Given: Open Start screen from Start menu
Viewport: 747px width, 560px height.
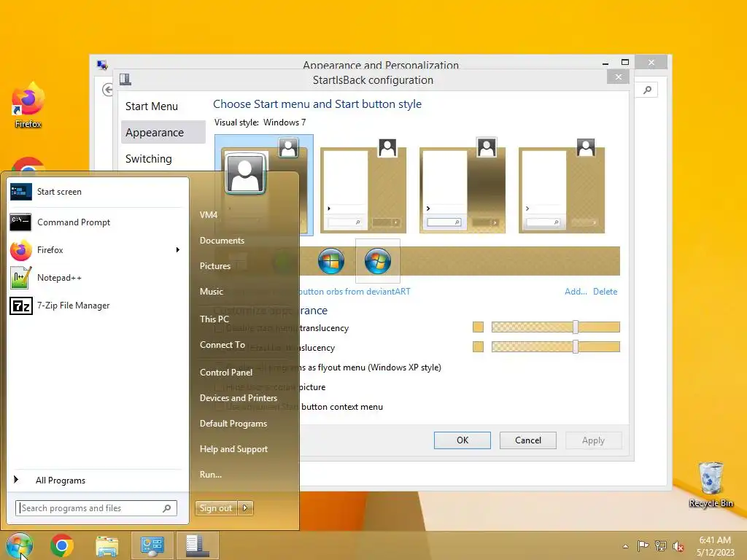Looking at the screenshot, I should (98, 192).
